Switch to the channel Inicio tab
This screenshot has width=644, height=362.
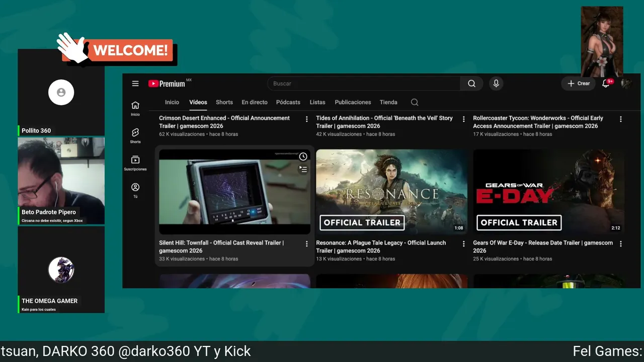point(172,102)
